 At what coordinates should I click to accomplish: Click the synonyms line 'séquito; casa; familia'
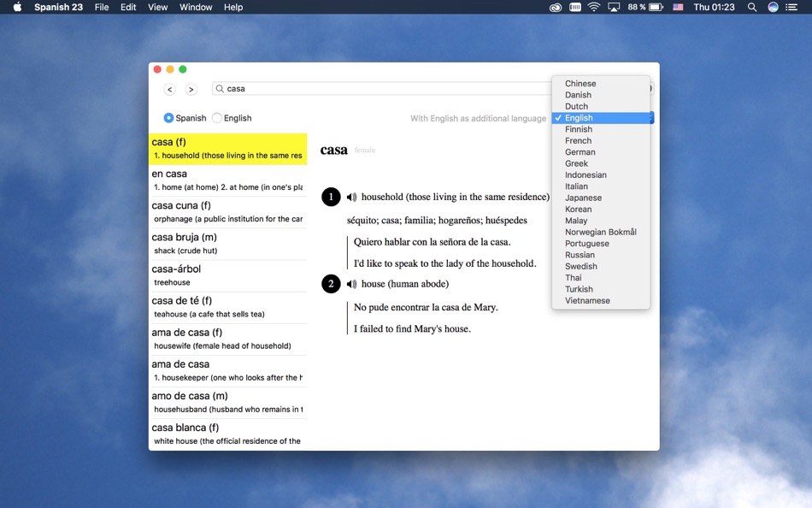click(437, 221)
